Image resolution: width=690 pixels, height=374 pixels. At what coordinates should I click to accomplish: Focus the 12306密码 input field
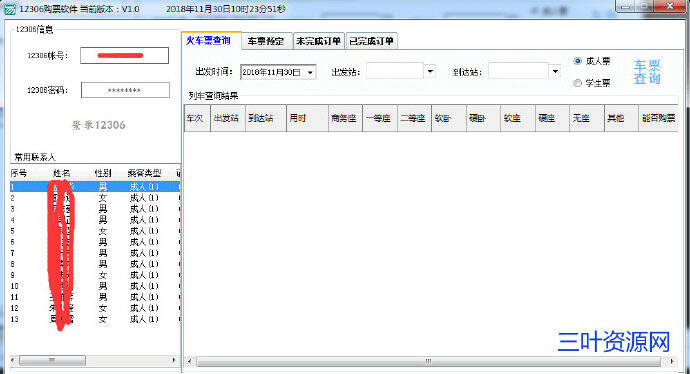point(125,90)
